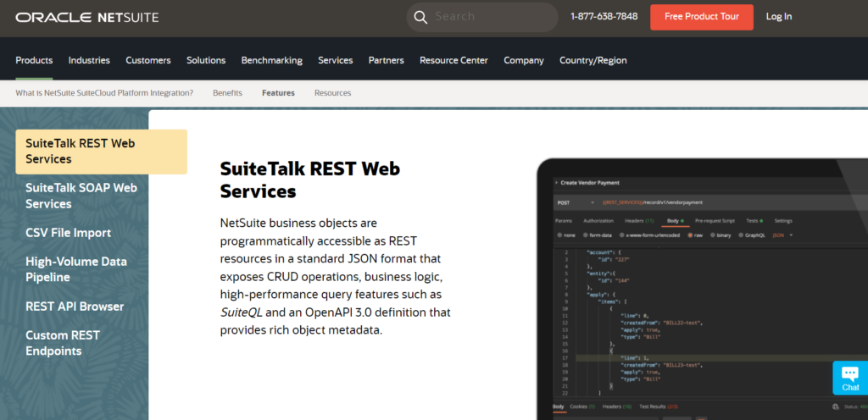The height and width of the screenshot is (420, 868).
Task: Open the Products menu
Action: pyautogui.click(x=34, y=60)
